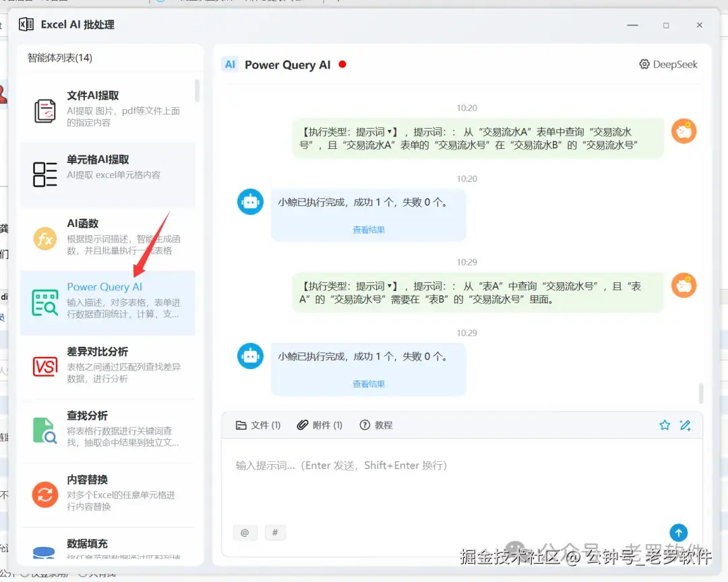Select the 文件AI提取 agent
728x582 pixels.
pos(108,110)
